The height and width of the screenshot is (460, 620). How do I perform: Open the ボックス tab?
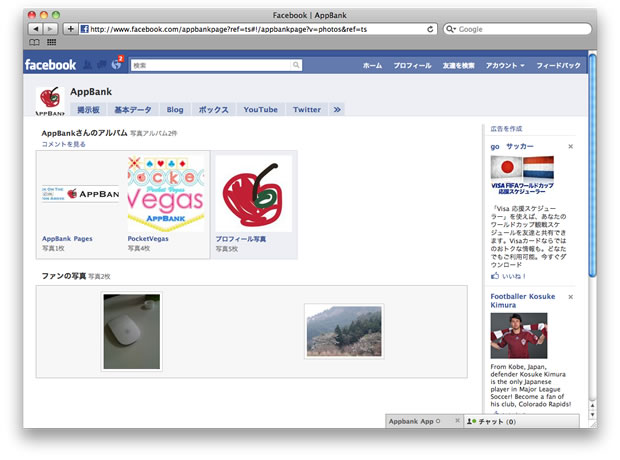(214, 110)
